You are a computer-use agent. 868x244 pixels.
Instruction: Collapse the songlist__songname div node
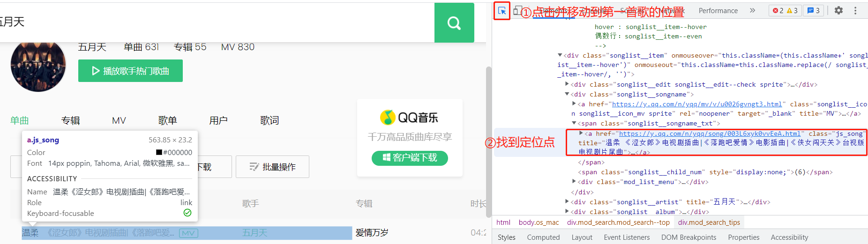click(x=567, y=94)
